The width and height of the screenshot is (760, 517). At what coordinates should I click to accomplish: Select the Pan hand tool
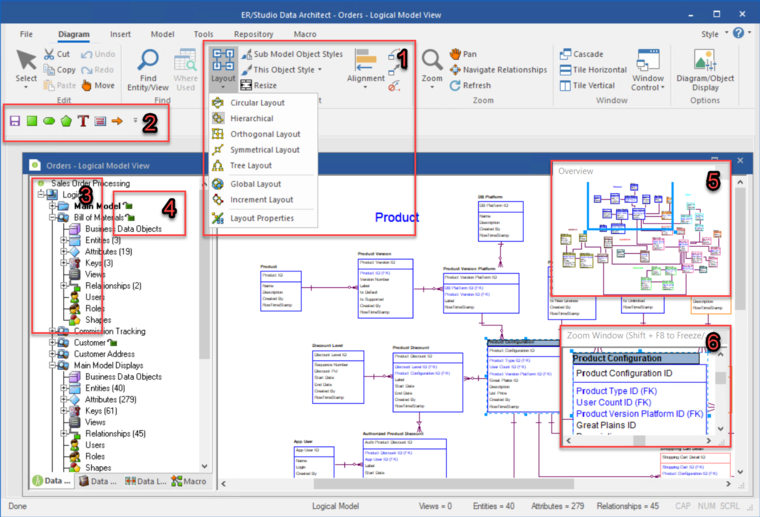(456, 54)
